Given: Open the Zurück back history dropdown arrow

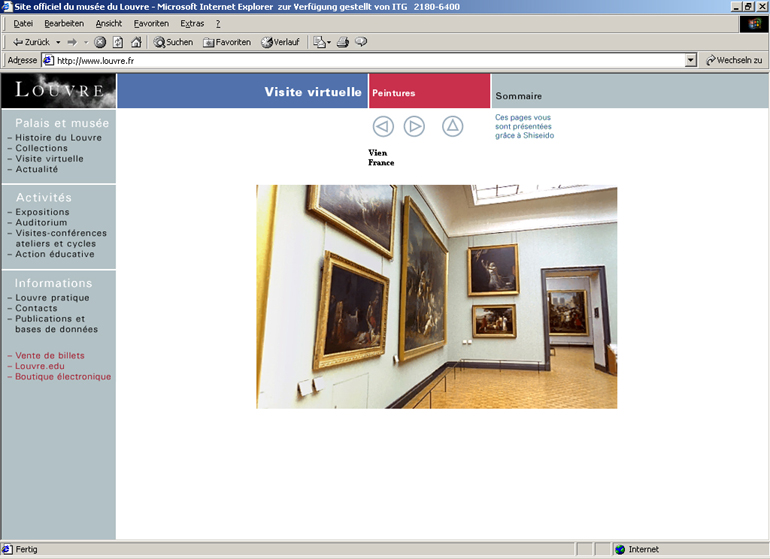Looking at the screenshot, I should pyautogui.click(x=58, y=42).
